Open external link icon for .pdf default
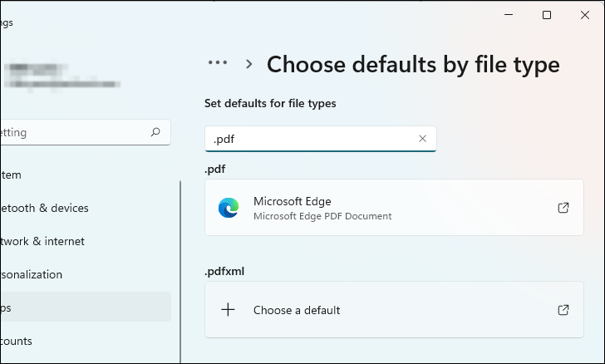Screen dimensions: 605x364 563,208
